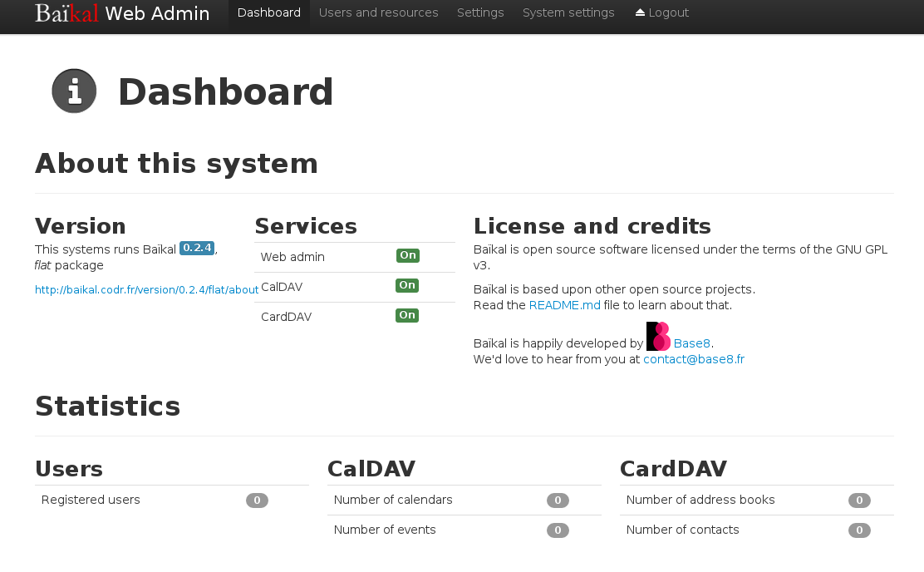The image size is (924, 572).
Task: Click the Services section heading
Action: [x=306, y=226]
